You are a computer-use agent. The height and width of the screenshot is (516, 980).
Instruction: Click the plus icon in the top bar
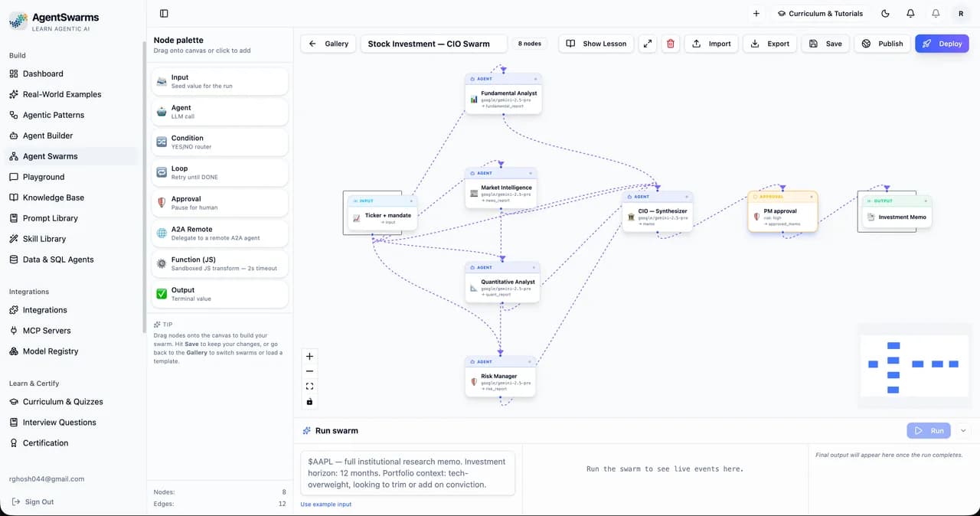tap(756, 13)
